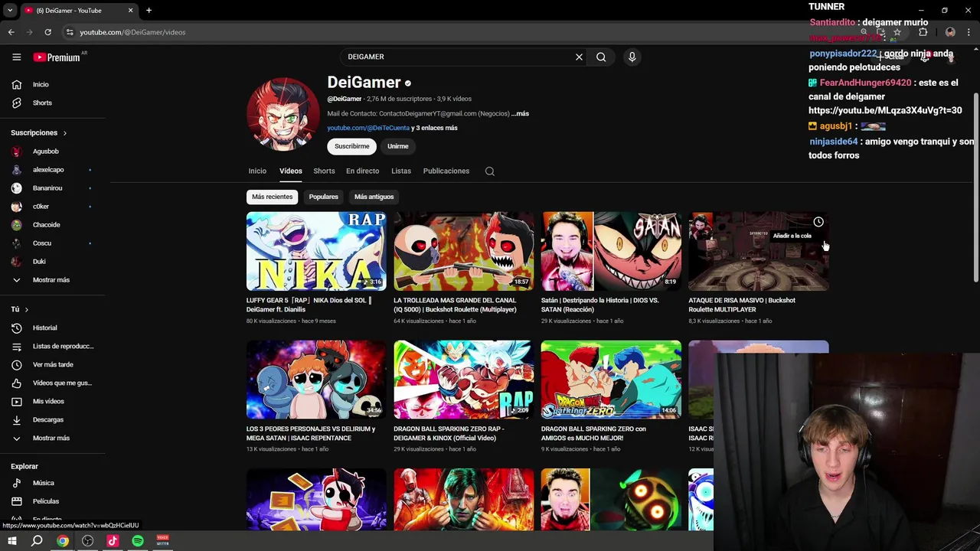Open the youtube.com/@DeiTeCuenta link

click(x=368, y=128)
